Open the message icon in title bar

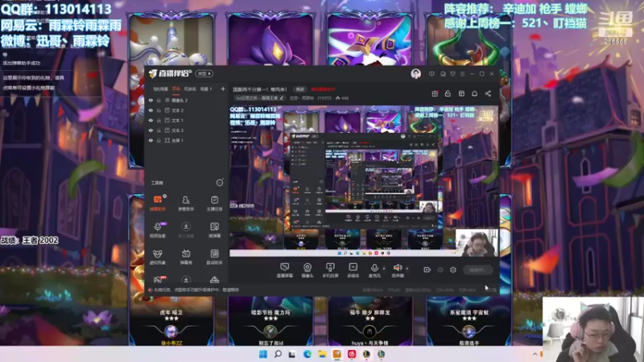[431, 74]
